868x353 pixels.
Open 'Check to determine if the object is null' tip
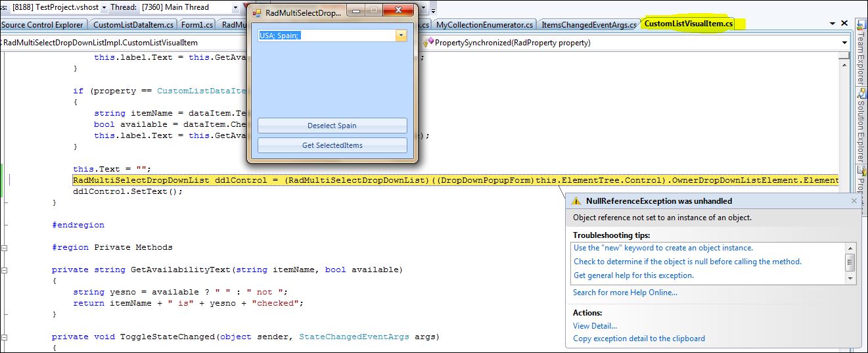(x=687, y=262)
